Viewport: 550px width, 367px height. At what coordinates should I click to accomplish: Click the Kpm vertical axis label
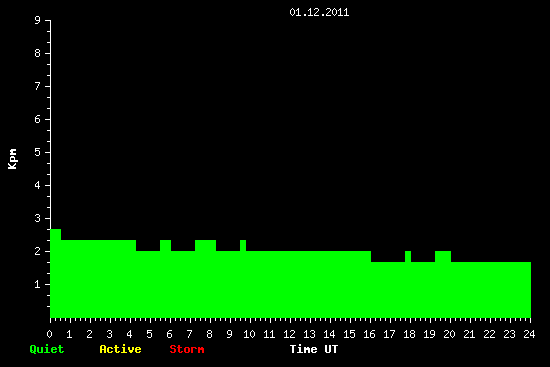[13, 159]
